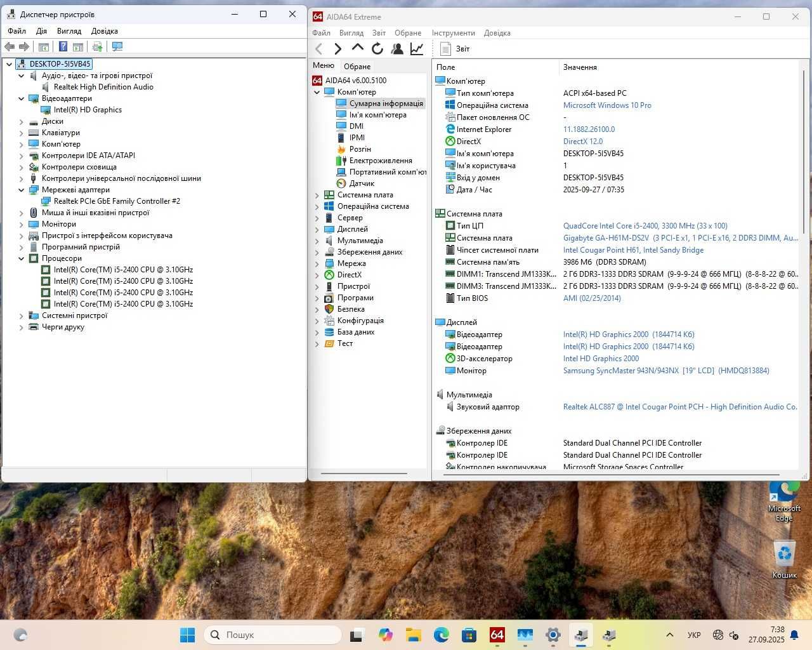Open Task View icon on taskbar

357,635
